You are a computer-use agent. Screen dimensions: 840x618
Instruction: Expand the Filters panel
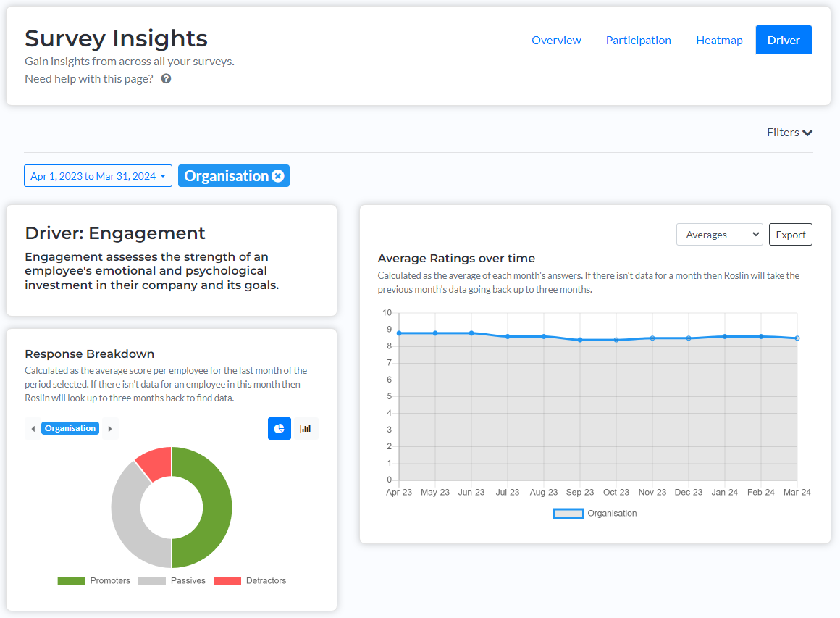[x=789, y=132]
